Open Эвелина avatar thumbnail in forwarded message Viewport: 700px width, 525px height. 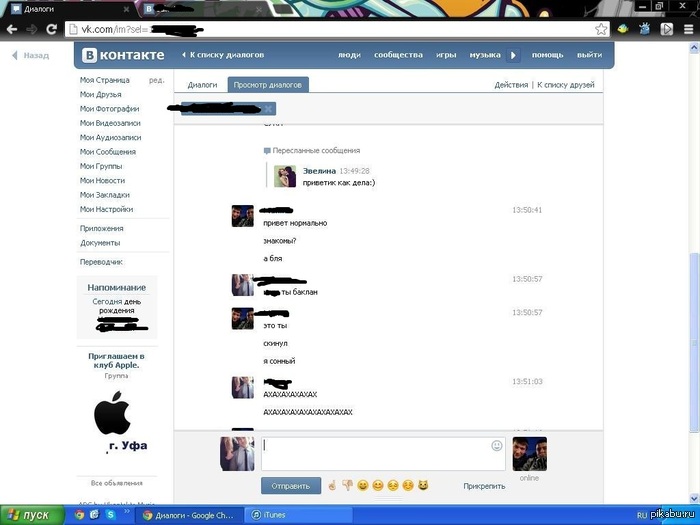(285, 176)
